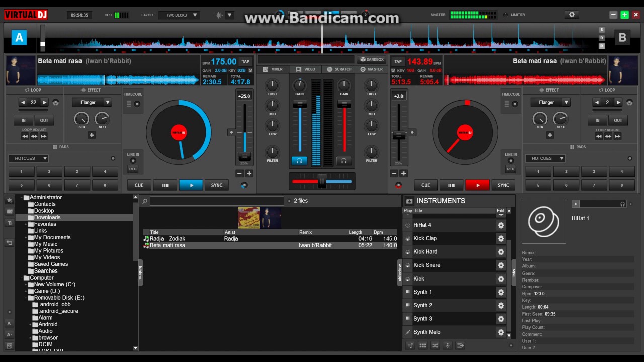Expand the Favorites folder tree node
Viewport: 644px width, 362px height.
click(26, 224)
